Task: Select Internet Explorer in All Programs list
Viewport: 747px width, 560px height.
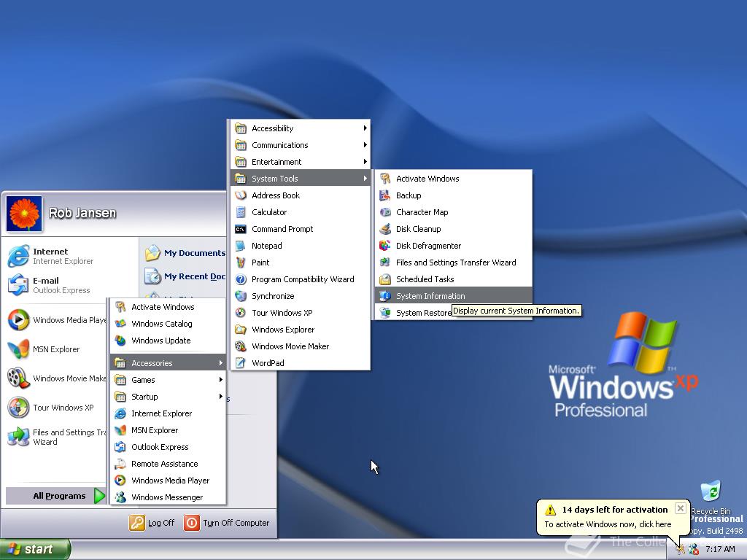Action: point(169,413)
